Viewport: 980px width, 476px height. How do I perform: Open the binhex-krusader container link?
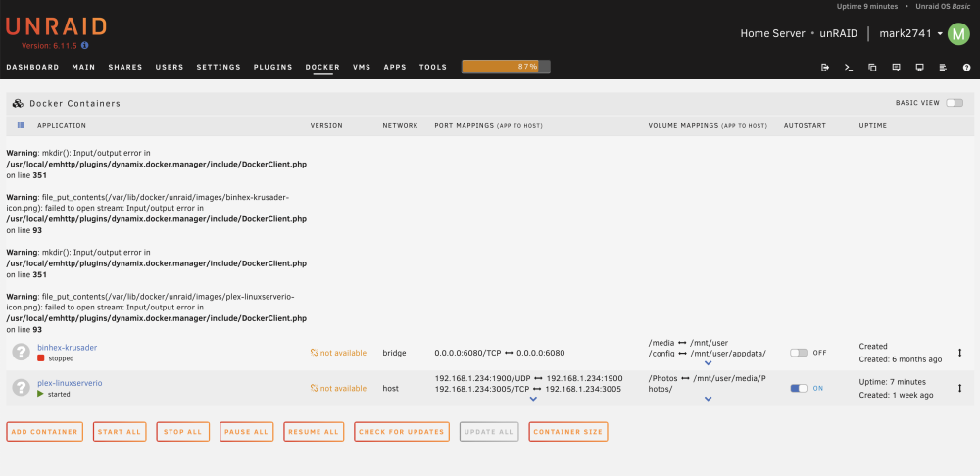coord(67,348)
